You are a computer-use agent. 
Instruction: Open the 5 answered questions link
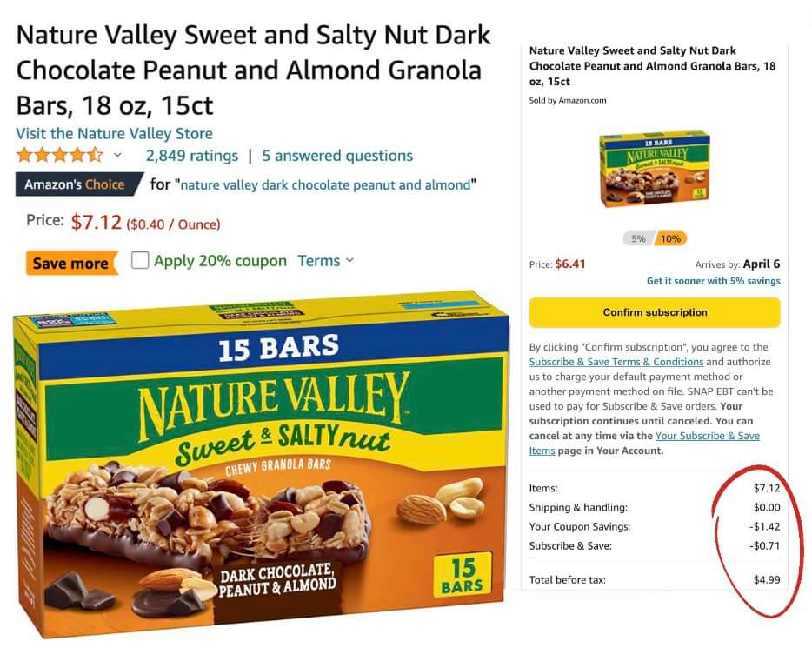337,156
